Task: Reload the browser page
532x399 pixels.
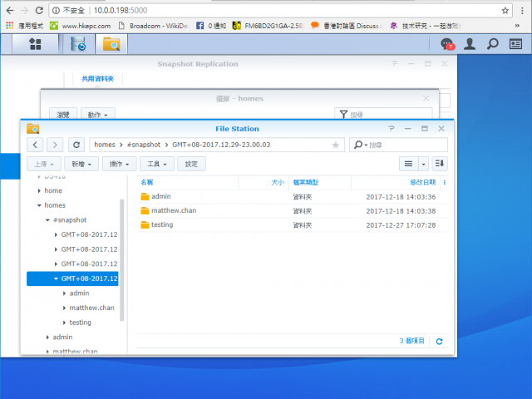Action: [x=39, y=11]
